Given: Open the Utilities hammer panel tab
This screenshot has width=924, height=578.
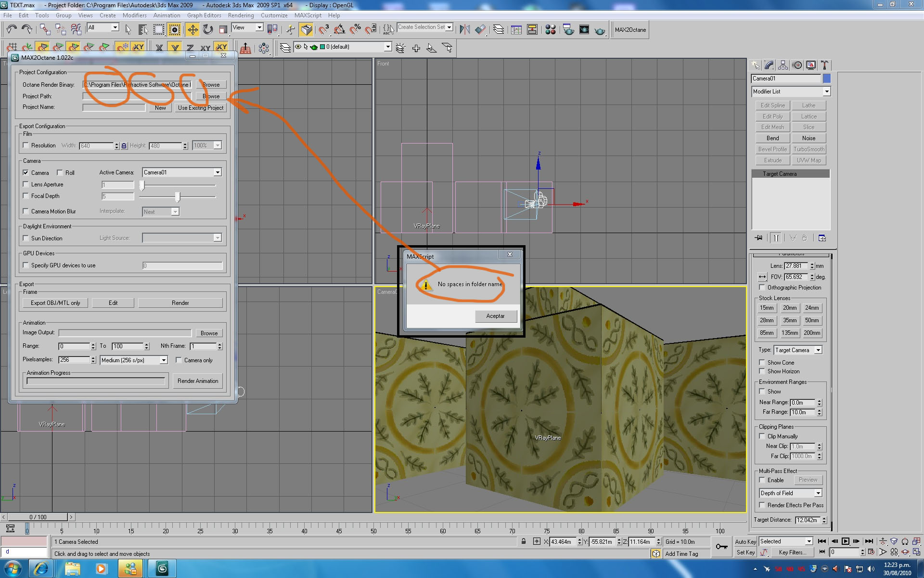Looking at the screenshot, I should coord(825,65).
